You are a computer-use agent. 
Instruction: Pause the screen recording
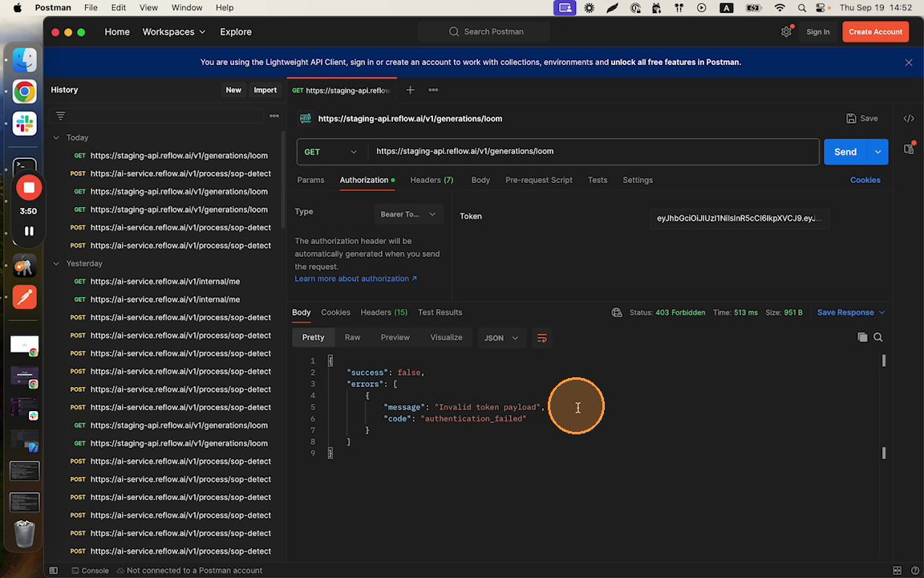pyautogui.click(x=29, y=231)
